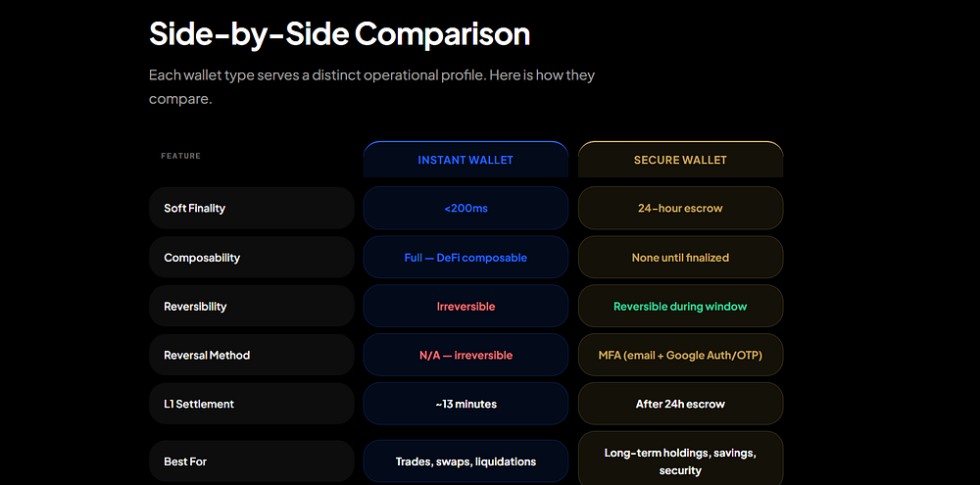
Task: Click the Reversible during window cell
Action: (x=680, y=307)
